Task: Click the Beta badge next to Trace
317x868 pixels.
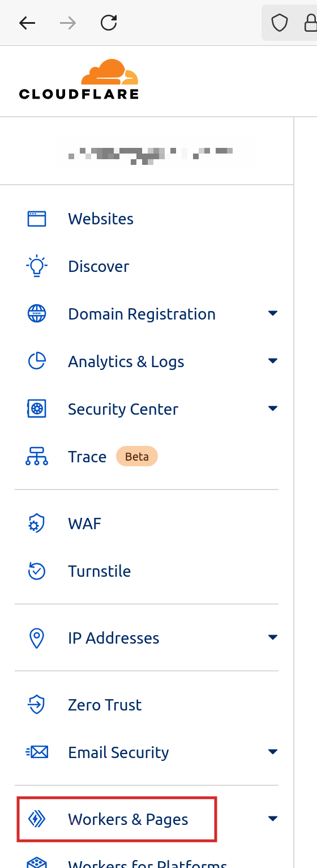Action: coord(136,457)
